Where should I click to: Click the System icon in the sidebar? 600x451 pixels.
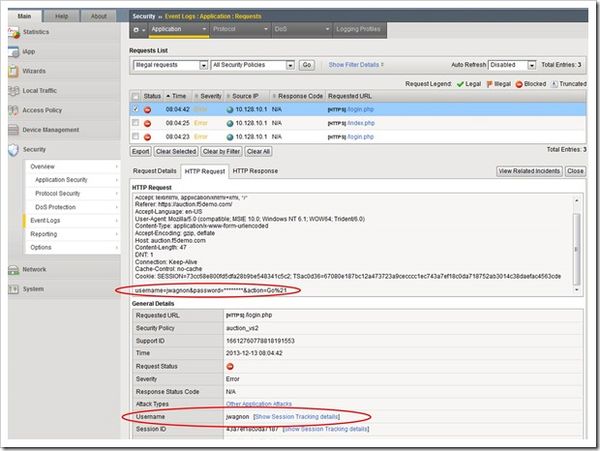tap(12, 289)
